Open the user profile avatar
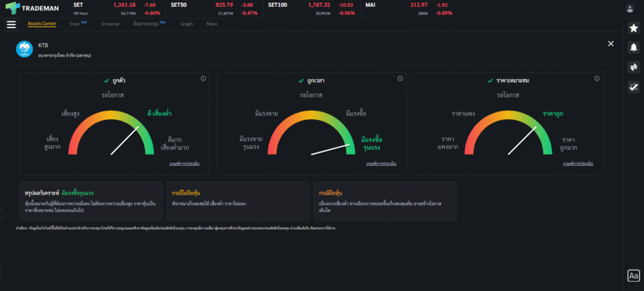Image resolution: width=644 pixels, height=291 pixels. [630, 8]
